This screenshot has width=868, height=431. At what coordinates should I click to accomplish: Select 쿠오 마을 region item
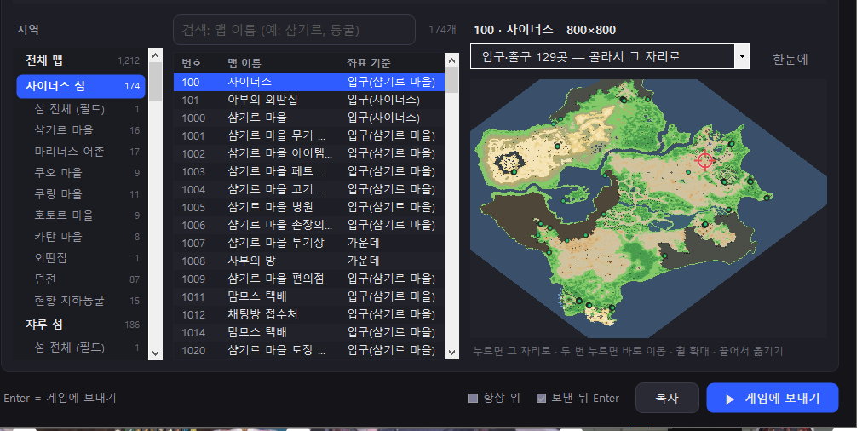[x=82, y=173]
